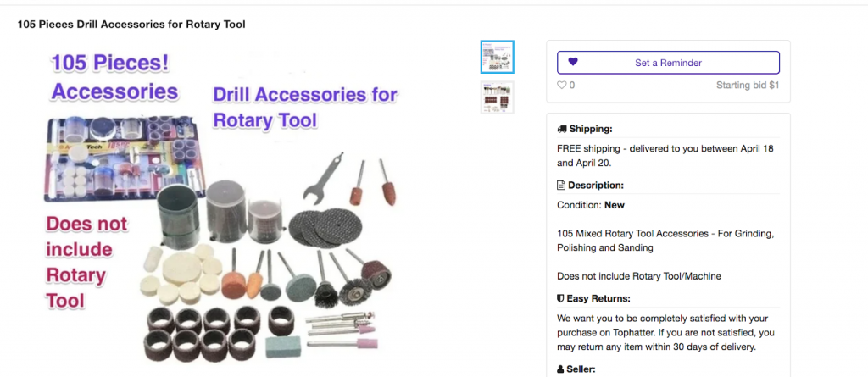Click the 'Does not include Rotary Tool/Machine' line
This screenshot has width=868, height=377.
[639, 275]
